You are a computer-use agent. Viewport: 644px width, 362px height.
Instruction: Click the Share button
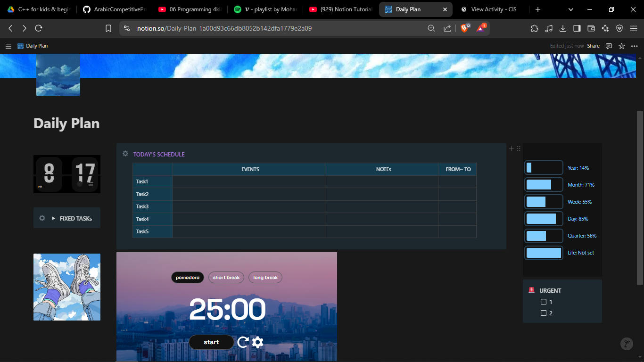tap(593, 46)
